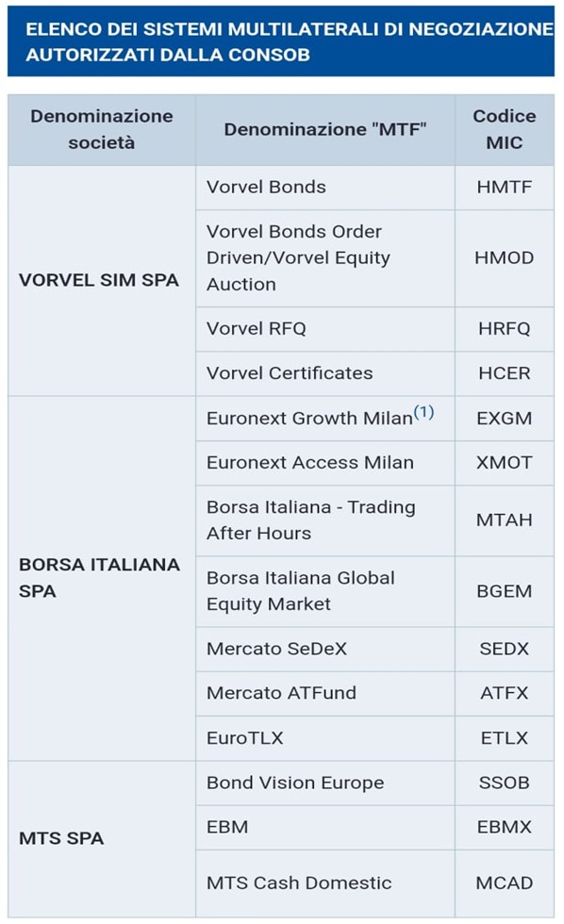This screenshot has width=564, height=924.
Task: Select the XMOT code cell
Action: (x=505, y=463)
